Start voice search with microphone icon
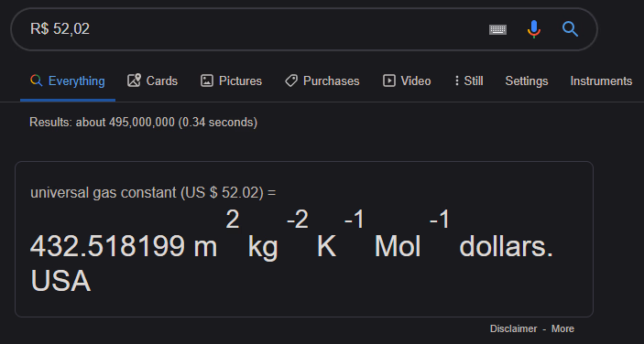 pos(533,29)
